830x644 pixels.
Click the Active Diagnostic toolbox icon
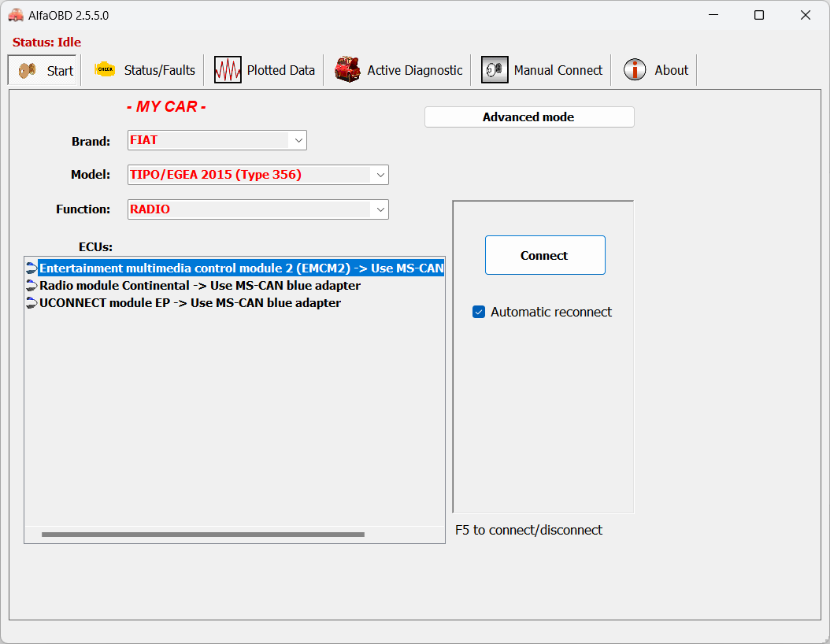tap(347, 70)
